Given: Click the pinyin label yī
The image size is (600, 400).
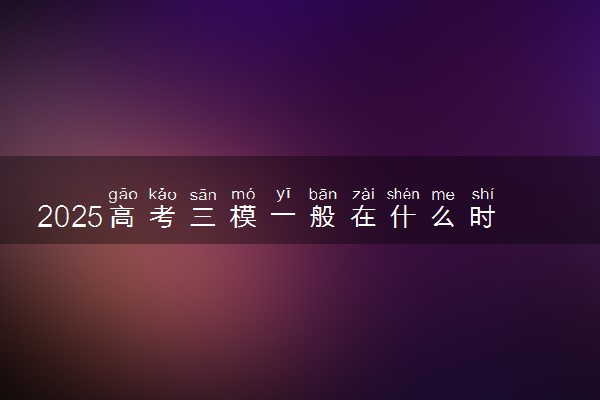Looking at the screenshot, I should (x=284, y=195).
